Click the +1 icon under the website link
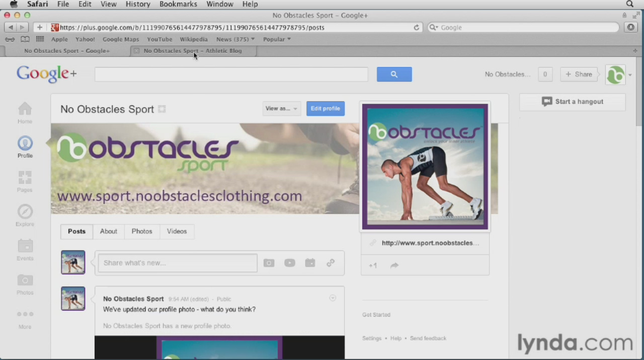The height and width of the screenshot is (360, 644). point(373,265)
